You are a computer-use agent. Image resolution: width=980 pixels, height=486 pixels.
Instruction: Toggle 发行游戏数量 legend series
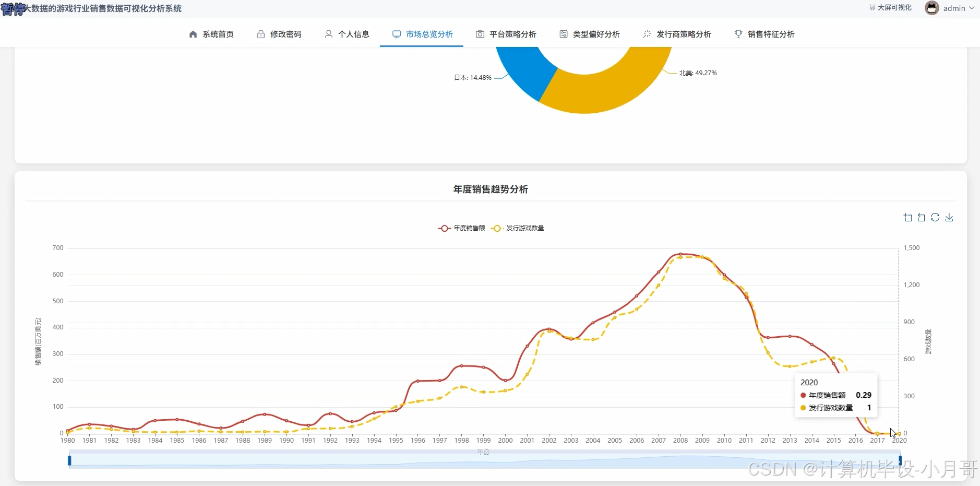(x=518, y=228)
